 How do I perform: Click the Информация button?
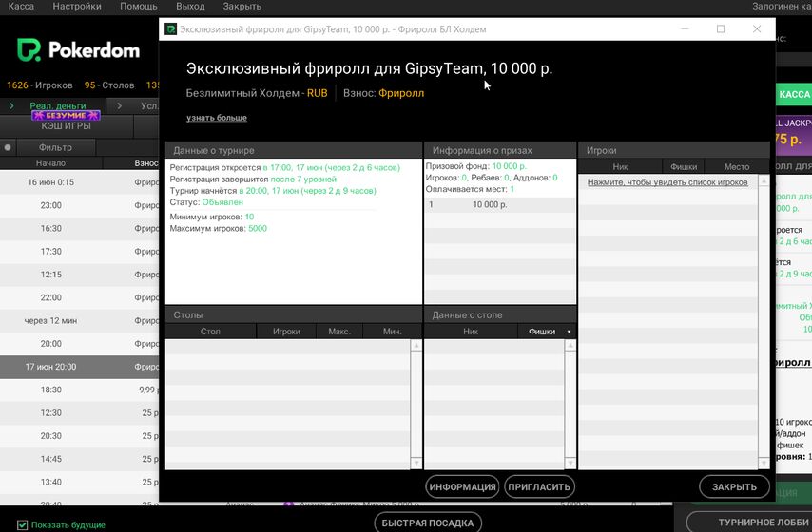tap(462, 487)
